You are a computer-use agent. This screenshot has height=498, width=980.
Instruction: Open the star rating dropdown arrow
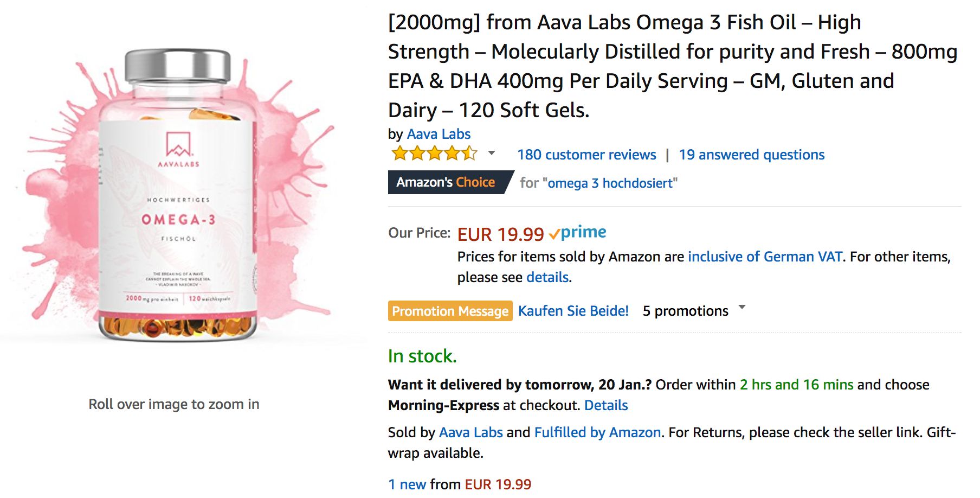coord(492,154)
